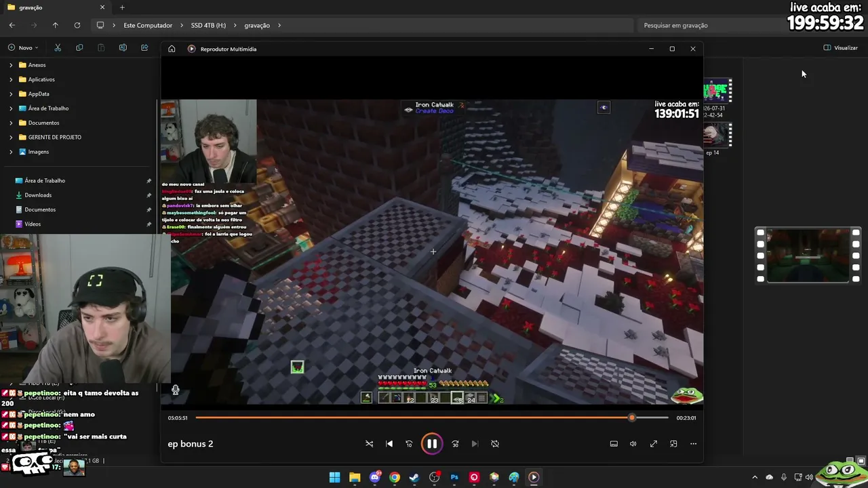Viewport: 868px width, 488px height.
Task: Unpin Área de Trabalho using its pin icon
Action: point(149,181)
